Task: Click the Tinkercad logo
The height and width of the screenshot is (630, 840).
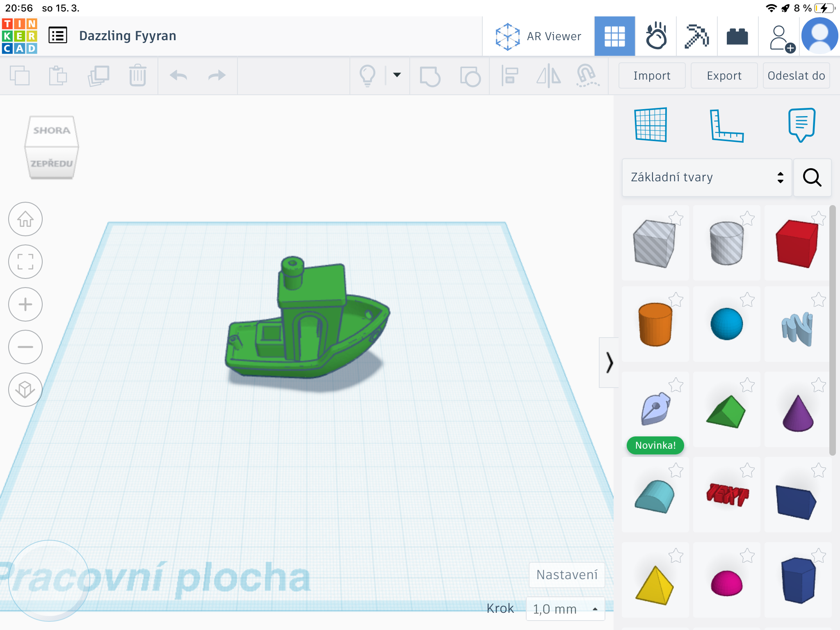Action: [x=19, y=36]
